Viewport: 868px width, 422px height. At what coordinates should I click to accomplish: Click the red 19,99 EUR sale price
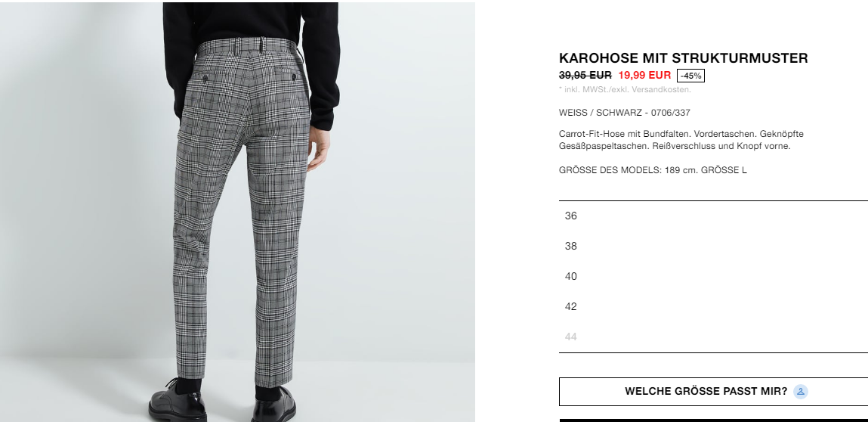click(644, 75)
